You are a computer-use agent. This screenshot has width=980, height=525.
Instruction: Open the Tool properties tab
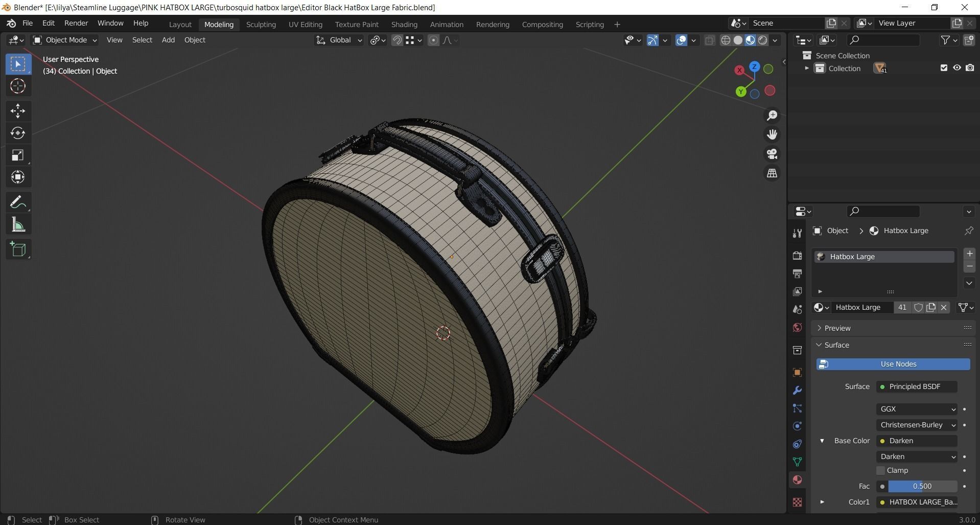coord(797,233)
